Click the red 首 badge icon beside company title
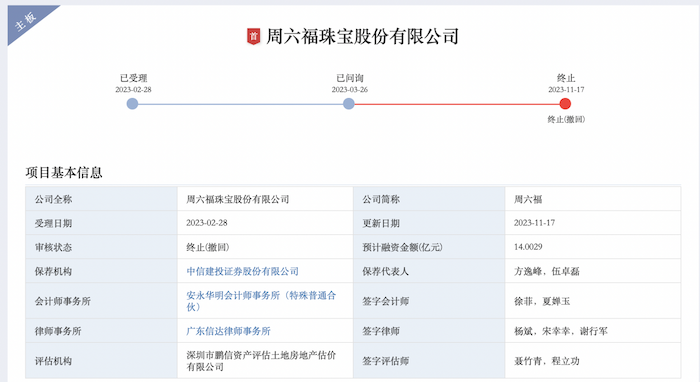The width and height of the screenshot is (700, 382). (x=254, y=36)
